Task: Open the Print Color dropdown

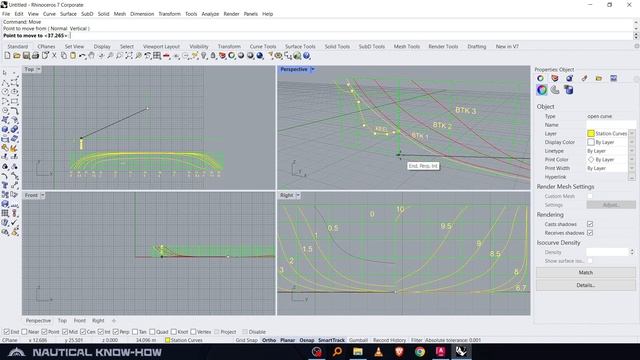Action: (631, 160)
